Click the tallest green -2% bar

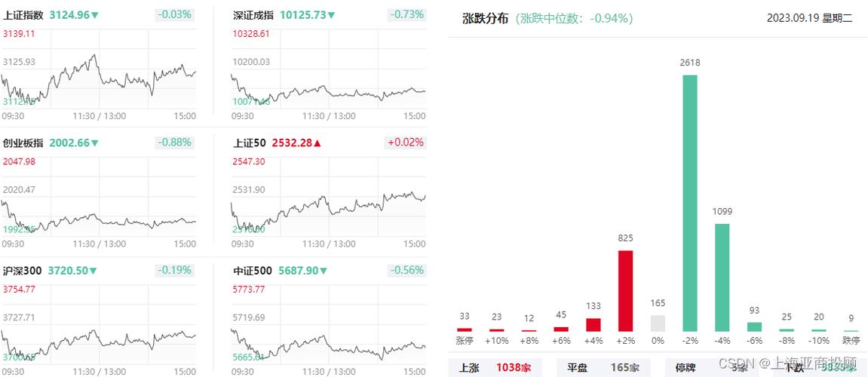click(x=690, y=203)
